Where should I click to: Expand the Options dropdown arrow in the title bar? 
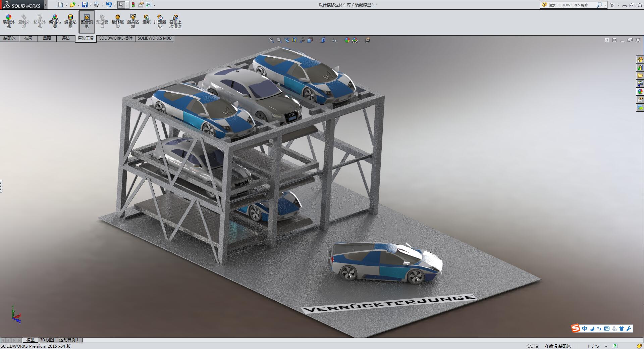[154, 5]
